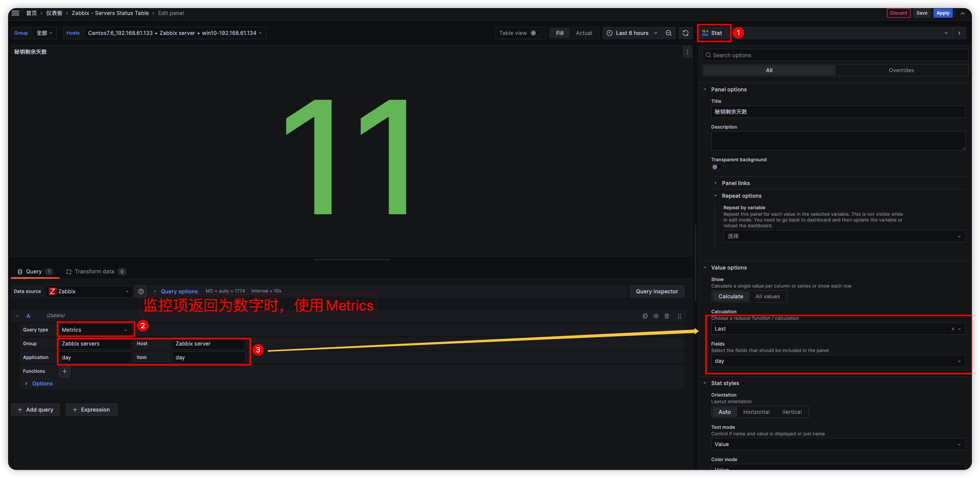
Task: Open the panel's three-dot menu
Action: [688, 52]
